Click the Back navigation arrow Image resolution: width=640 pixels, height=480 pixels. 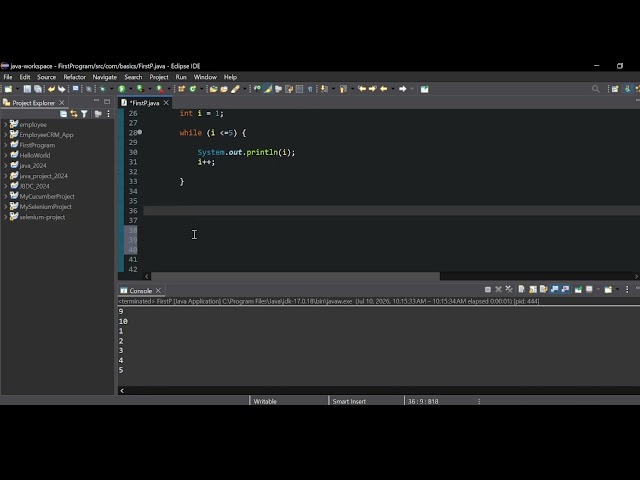point(384,89)
